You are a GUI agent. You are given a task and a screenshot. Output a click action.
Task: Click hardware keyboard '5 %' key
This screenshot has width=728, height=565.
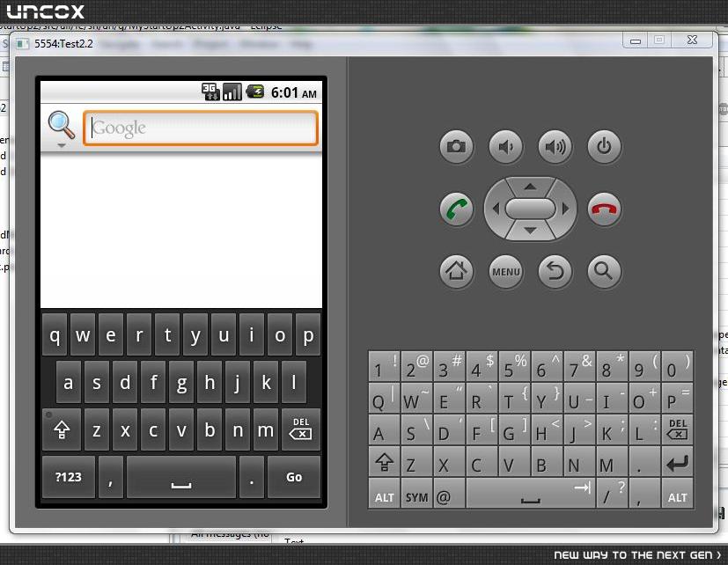tap(514, 366)
